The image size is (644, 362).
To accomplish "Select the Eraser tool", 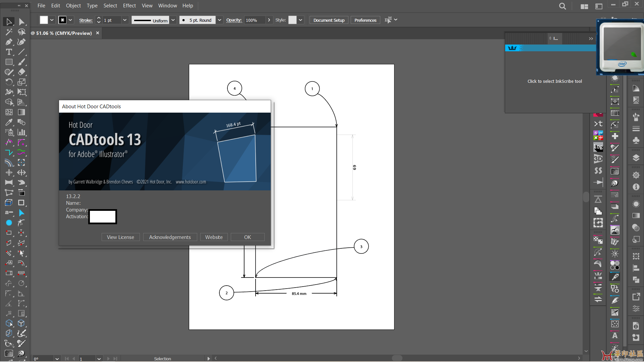I will (x=21, y=72).
